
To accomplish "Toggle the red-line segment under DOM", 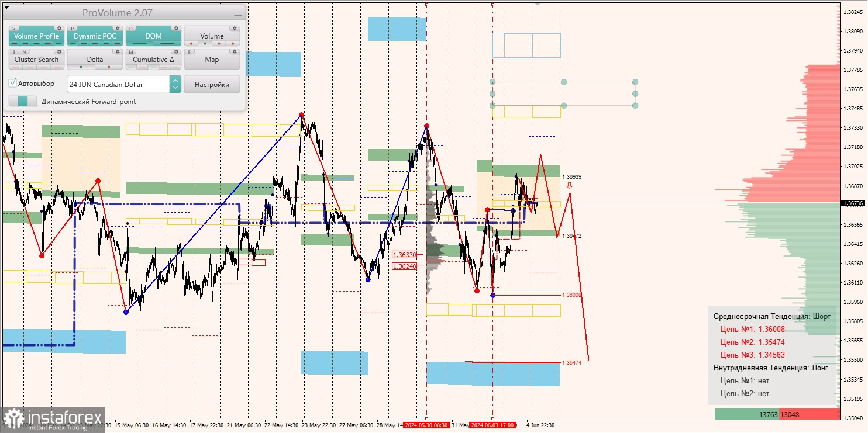I will click(167, 44).
